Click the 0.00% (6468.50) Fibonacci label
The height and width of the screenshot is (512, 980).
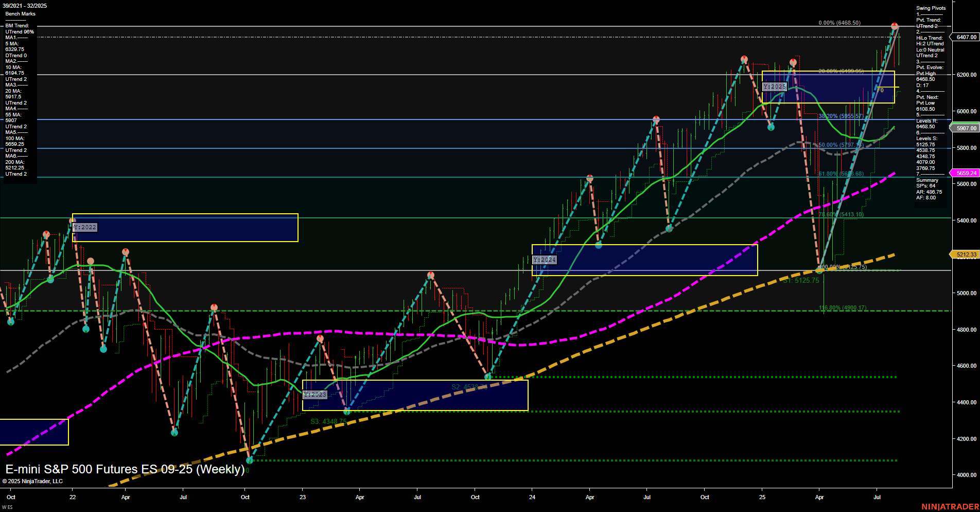[839, 23]
